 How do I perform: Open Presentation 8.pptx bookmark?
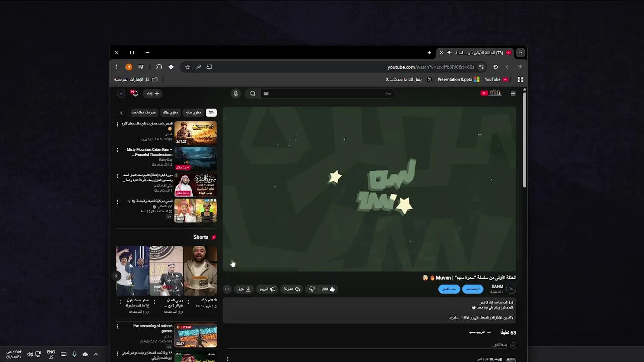pos(458,79)
